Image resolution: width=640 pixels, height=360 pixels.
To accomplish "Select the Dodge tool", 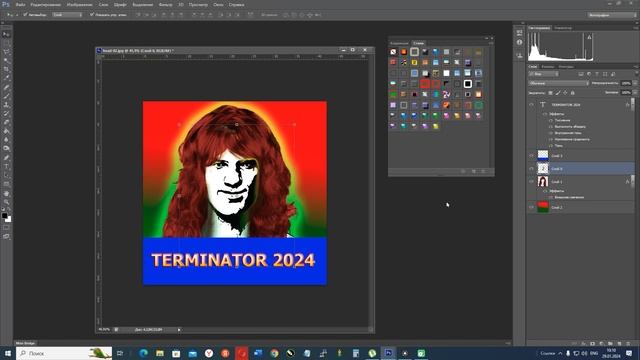I will point(6,149).
